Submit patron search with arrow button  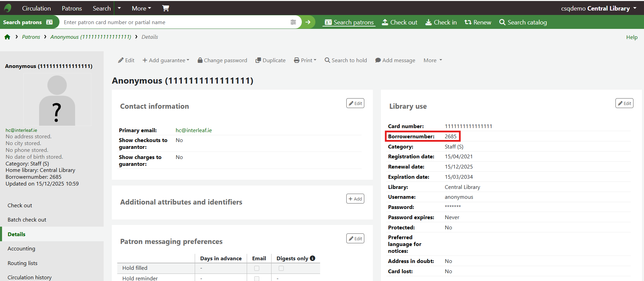[x=308, y=22]
